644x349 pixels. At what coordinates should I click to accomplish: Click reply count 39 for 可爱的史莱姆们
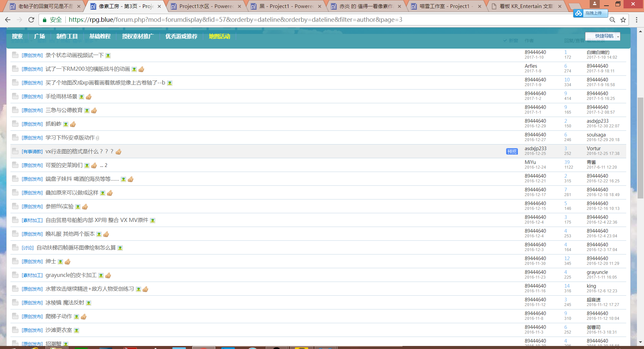coord(567,162)
